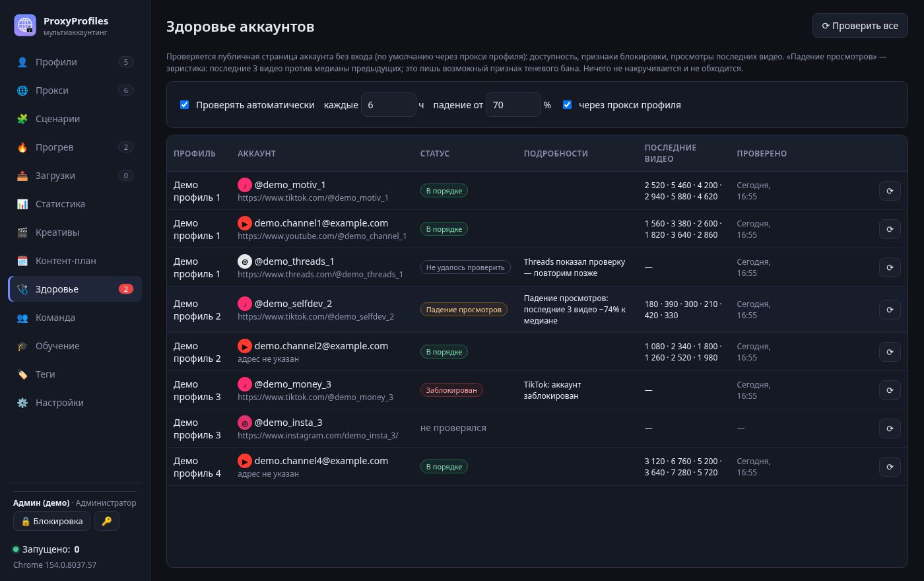924x581 pixels.
Task: Recheck the @demo_selfdev_2 account
Action: 890,310
